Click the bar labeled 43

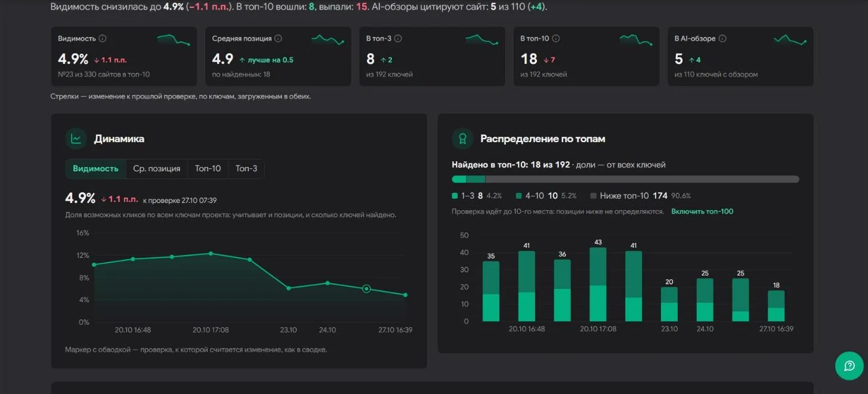[x=598, y=285]
